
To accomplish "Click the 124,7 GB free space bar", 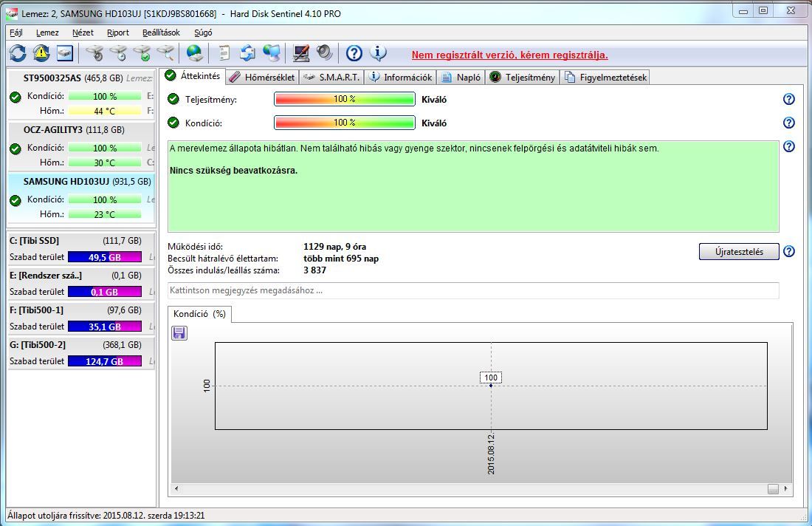I will pyautogui.click(x=105, y=361).
